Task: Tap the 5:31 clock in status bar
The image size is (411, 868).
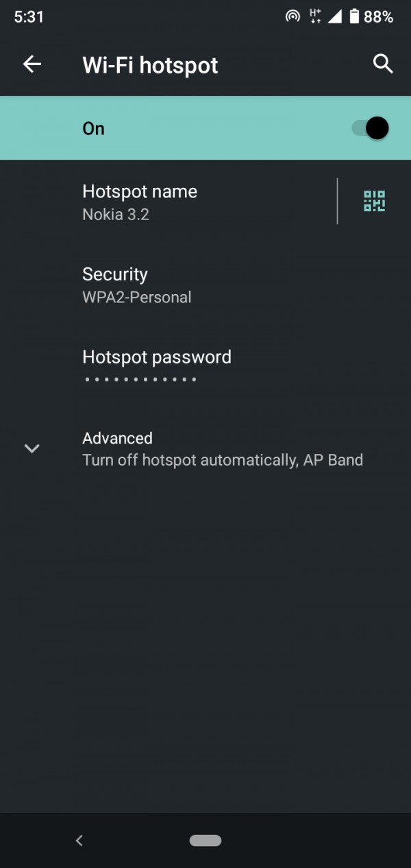Action: click(29, 17)
